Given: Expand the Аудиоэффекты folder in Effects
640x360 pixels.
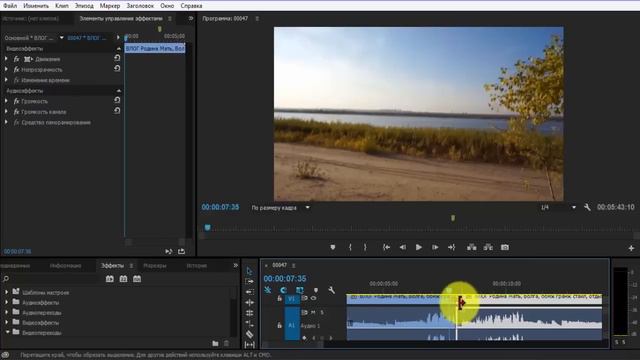Looking at the screenshot, I should point(7,302).
